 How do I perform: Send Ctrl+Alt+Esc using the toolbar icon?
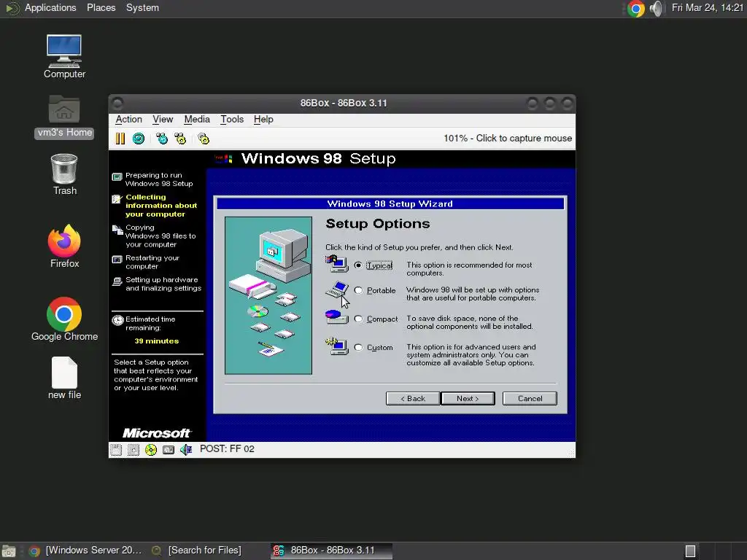[x=180, y=139]
